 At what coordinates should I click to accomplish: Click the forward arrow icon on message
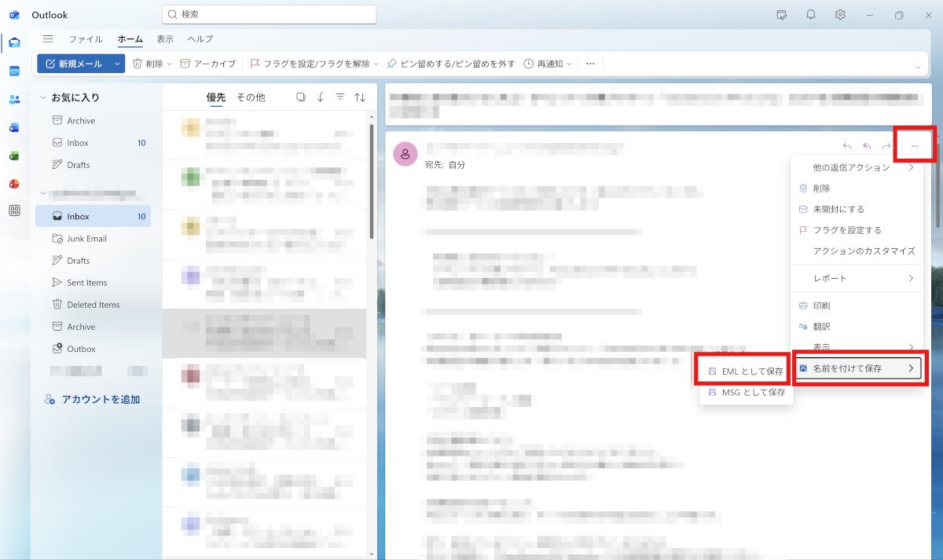tap(886, 146)
